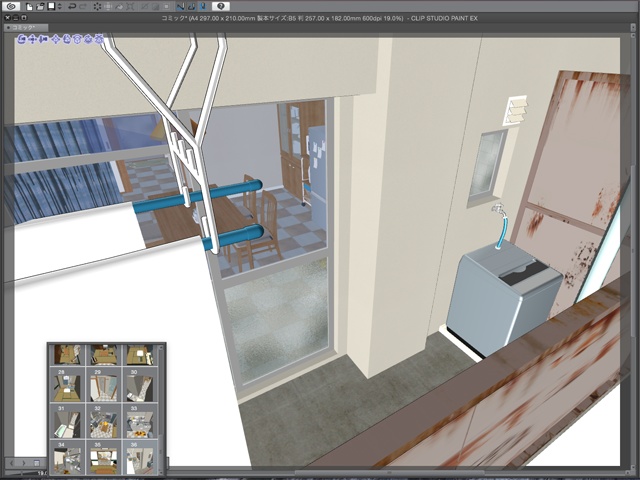Image resolution: width=640 pixels, height=480 pixels.
Task: Click the Fill command bar icon
Action: coord(108,6)
